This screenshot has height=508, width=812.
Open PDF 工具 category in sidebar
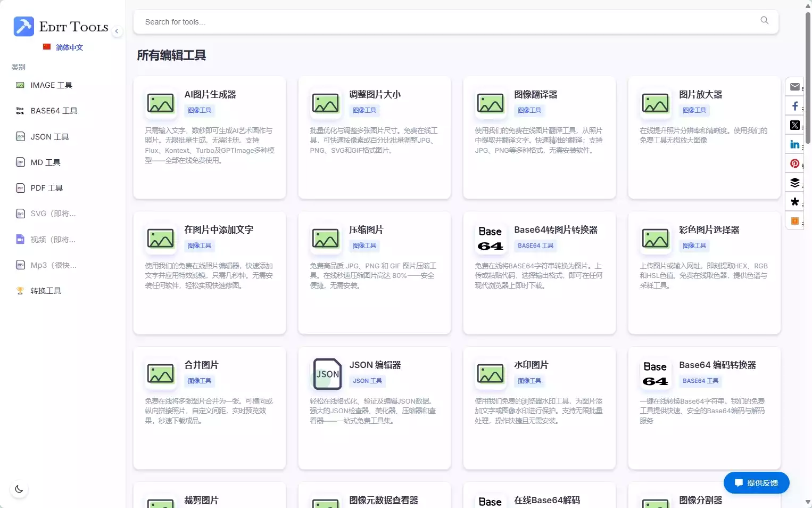pyautogui.click(x=39, y=188)
